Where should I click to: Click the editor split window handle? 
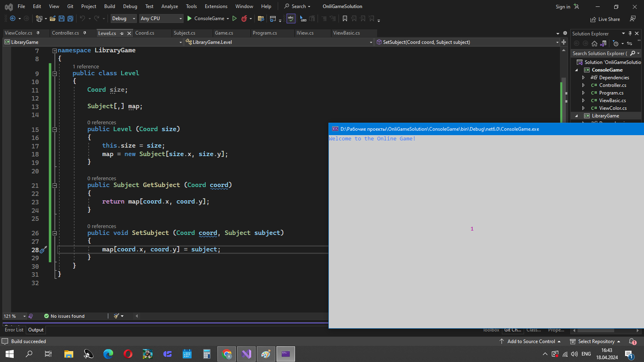tap(563, 42)
